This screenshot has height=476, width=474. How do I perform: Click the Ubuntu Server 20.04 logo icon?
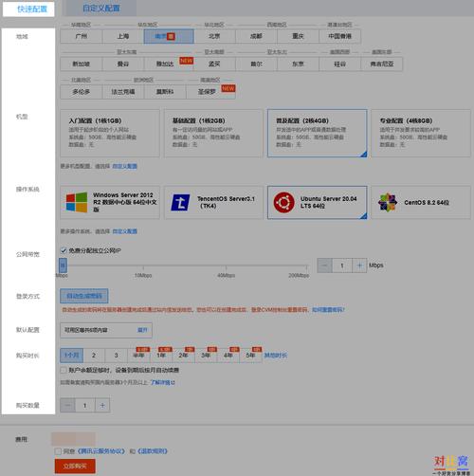284,202
